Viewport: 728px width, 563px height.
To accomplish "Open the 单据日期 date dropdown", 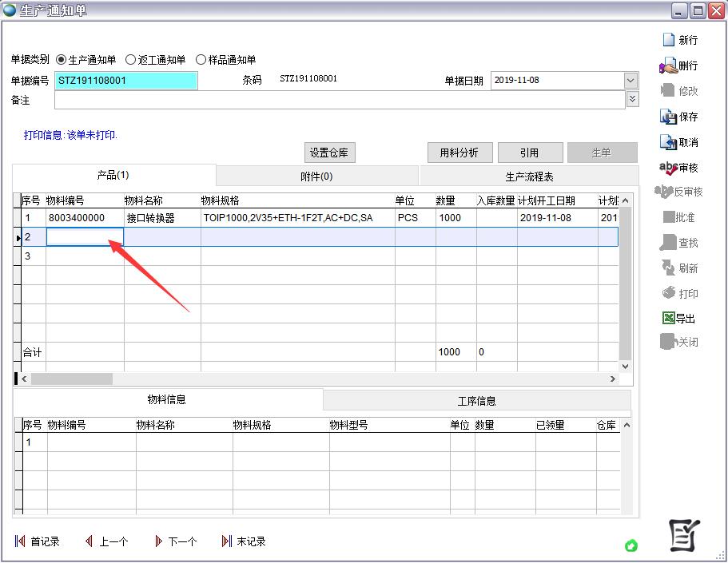I will [631, 81].
